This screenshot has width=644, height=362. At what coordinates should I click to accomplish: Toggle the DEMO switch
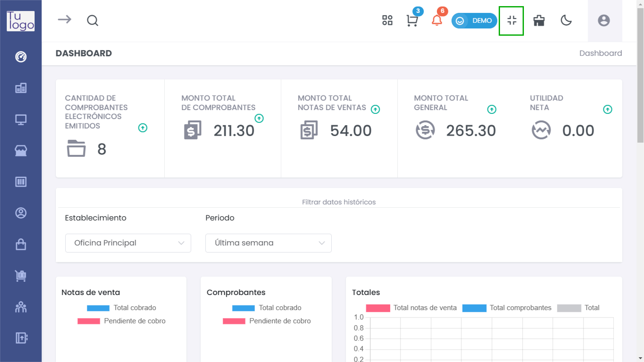click(474, 20)
